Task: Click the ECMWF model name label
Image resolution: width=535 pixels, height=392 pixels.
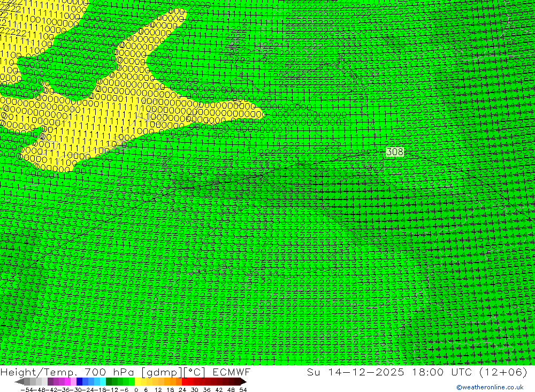Action: pyautogui.click(x=232, y=372)
